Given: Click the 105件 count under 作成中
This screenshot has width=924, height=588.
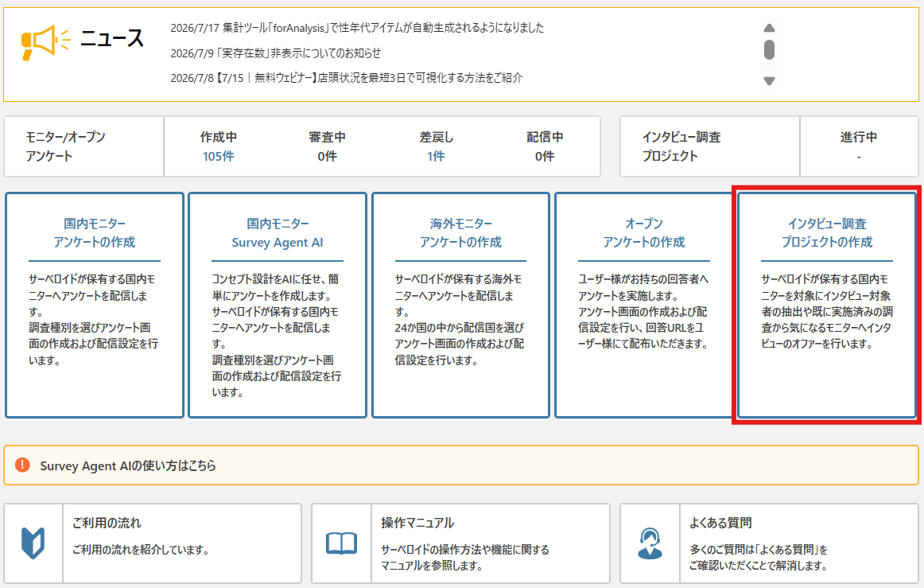Looking at the screenshot, I should point(218,156).
